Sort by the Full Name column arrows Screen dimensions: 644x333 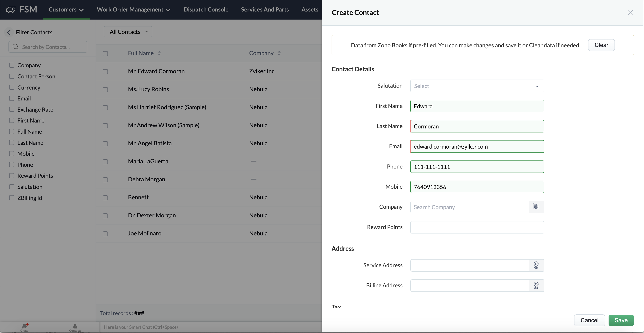(159, 53)
